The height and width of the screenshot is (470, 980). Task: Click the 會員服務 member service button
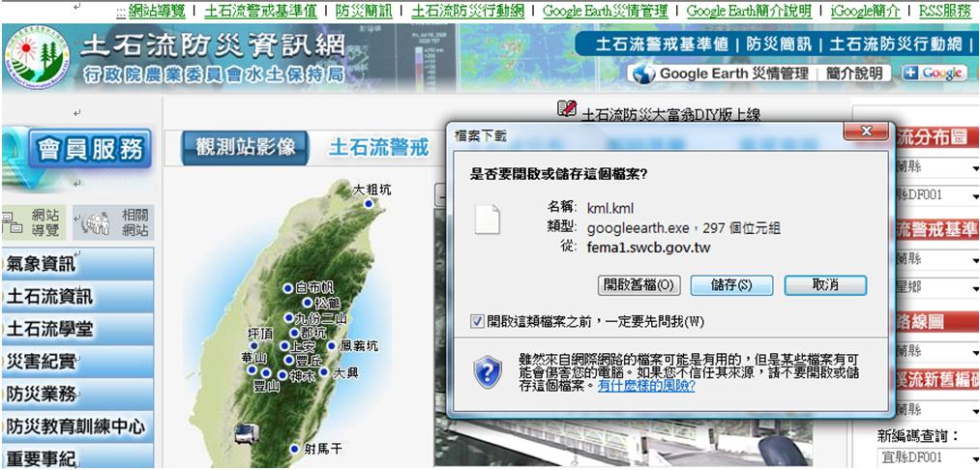click(90, 150)
